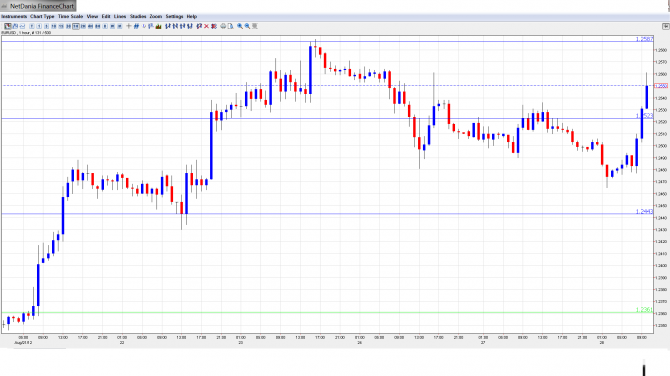Select the 4-hour time scale button
670x376 pixels.
click(90, 26)
